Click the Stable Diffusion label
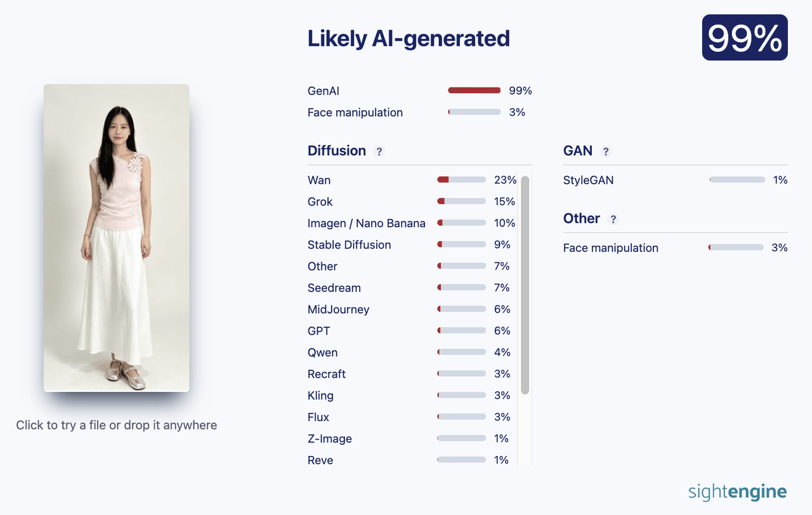 pyautogui.click(x=350, y=245)
